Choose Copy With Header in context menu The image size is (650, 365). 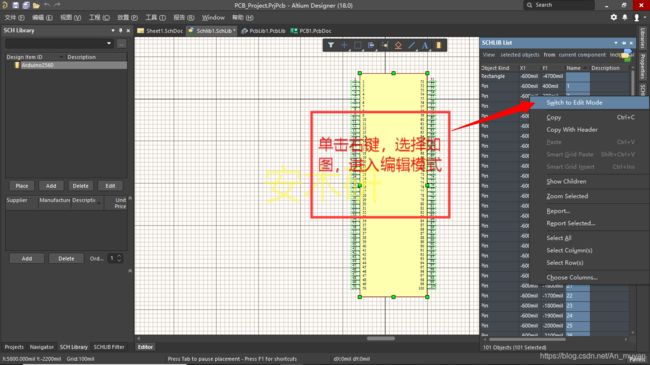click(x=572, y=129)
